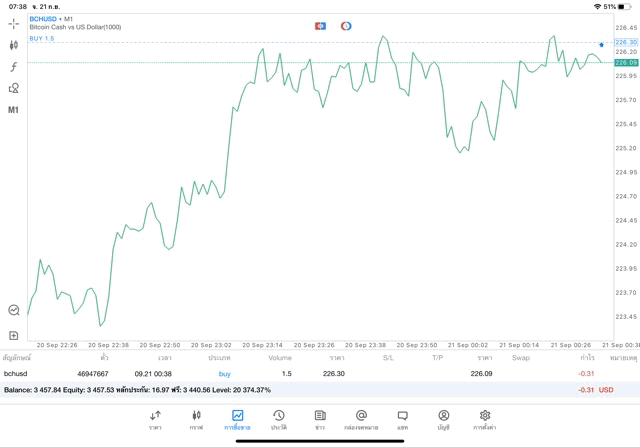Tap the 226.30 price level marker
The image size is (640, 447).
click(x=626, y=43)
